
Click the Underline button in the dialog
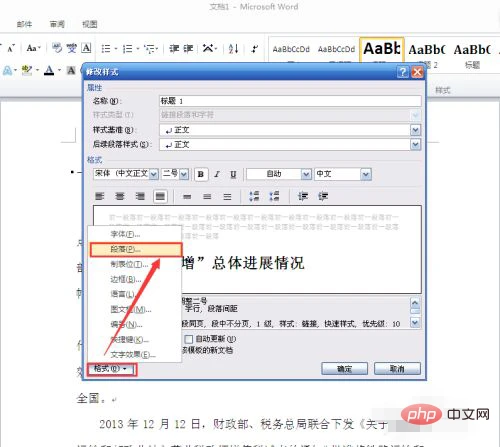tap(233, 174)
